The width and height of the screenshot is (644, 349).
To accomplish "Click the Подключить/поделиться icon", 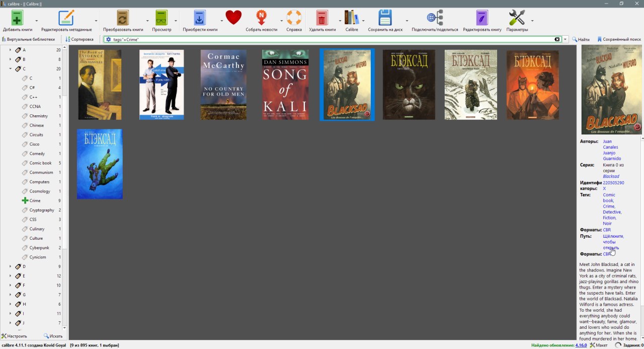I will click(435, 18).
